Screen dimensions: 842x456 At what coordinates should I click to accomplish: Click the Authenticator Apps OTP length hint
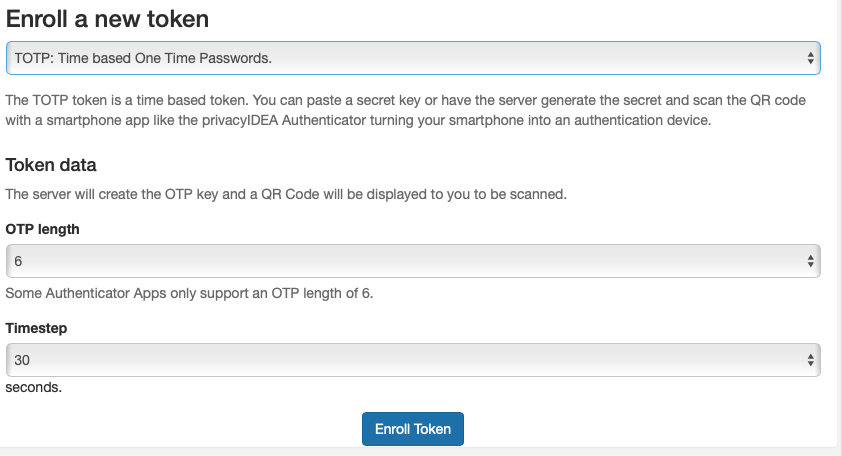pyautogui.click(x=189, y=293)
